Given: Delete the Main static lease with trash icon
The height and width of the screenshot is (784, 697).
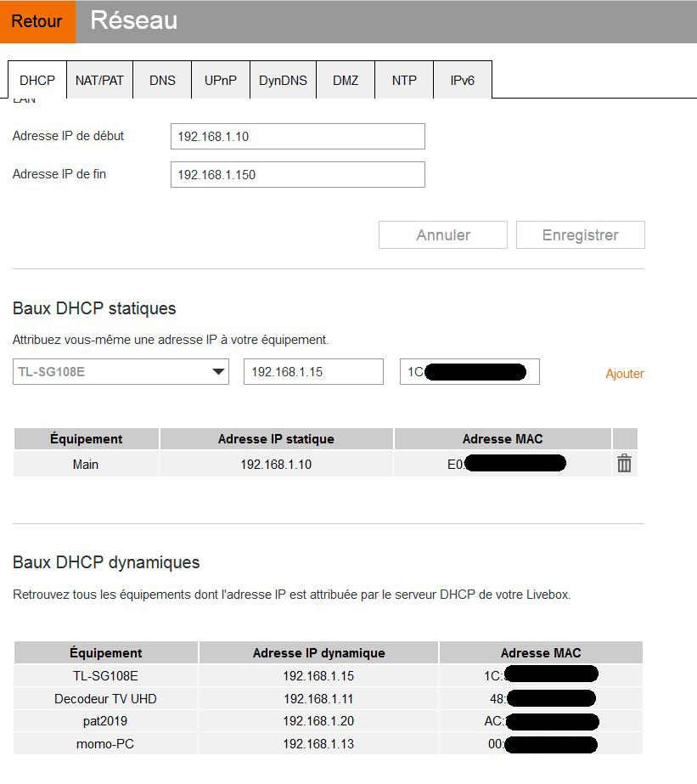Looking at the screenshot, I should 624,464.
